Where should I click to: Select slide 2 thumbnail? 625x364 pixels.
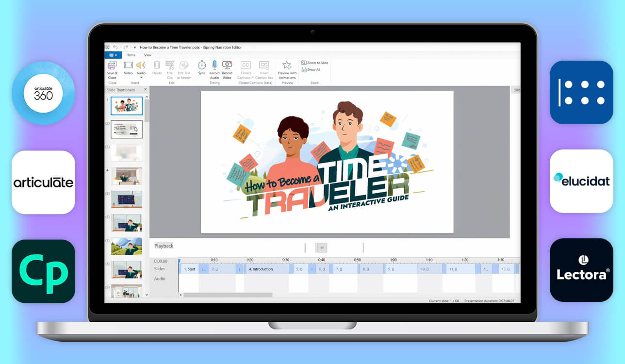[127, 129]
